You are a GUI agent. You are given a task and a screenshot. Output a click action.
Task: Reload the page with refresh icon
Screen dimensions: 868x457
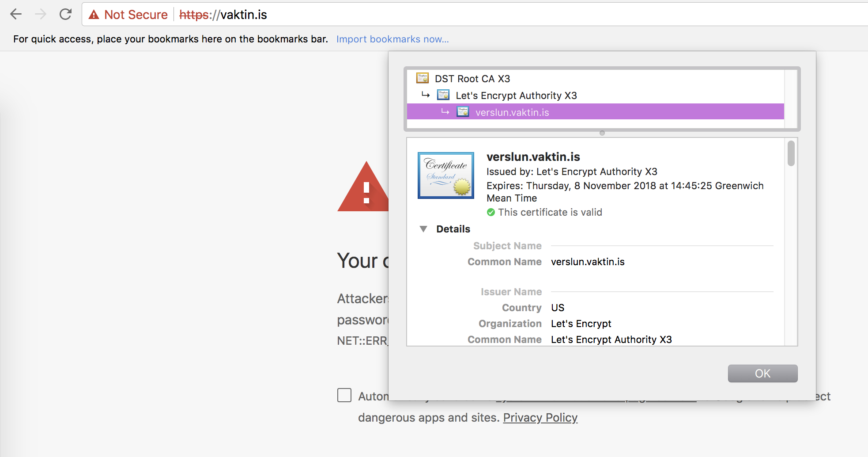[65, 15]
